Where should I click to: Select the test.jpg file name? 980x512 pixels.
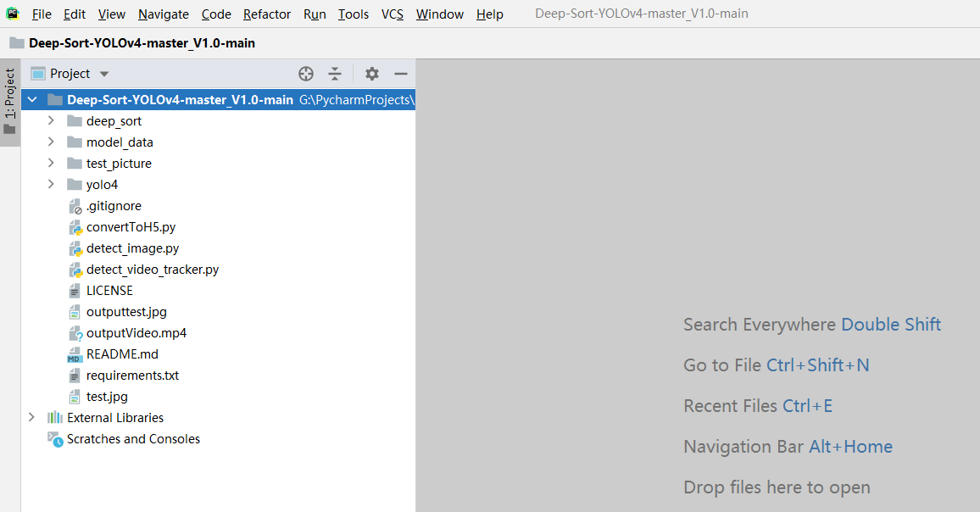[107, 397]
